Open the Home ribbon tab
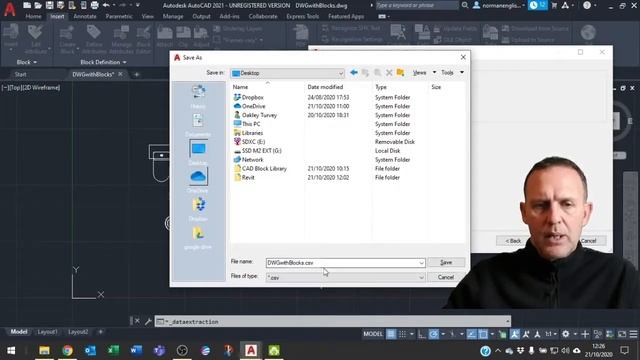 point(33,16)
